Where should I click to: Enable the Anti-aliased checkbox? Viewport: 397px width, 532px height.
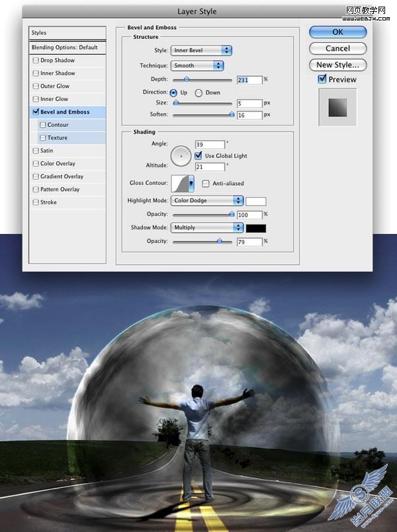point(206,184)
